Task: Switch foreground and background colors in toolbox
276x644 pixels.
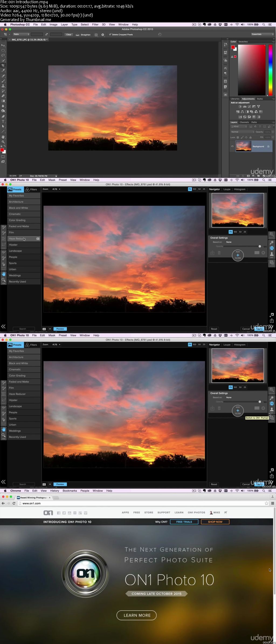Action: tap(5, 146)
